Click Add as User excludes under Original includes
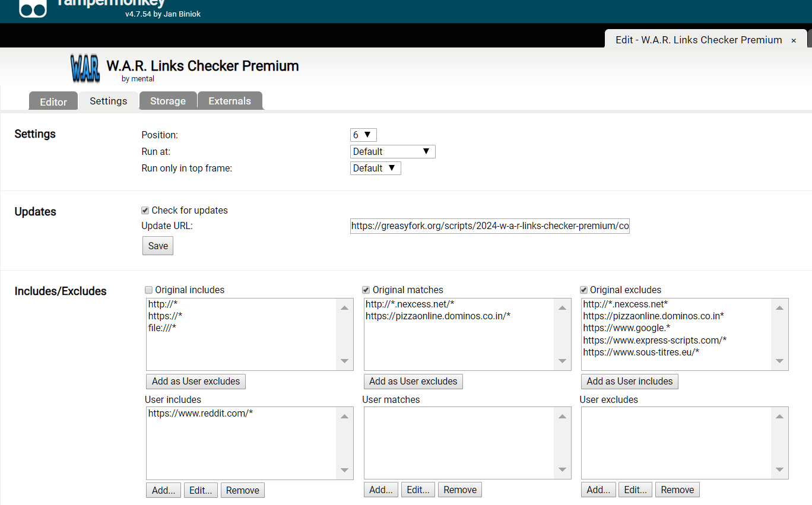The image size is (812, 505). coord(196,381)
